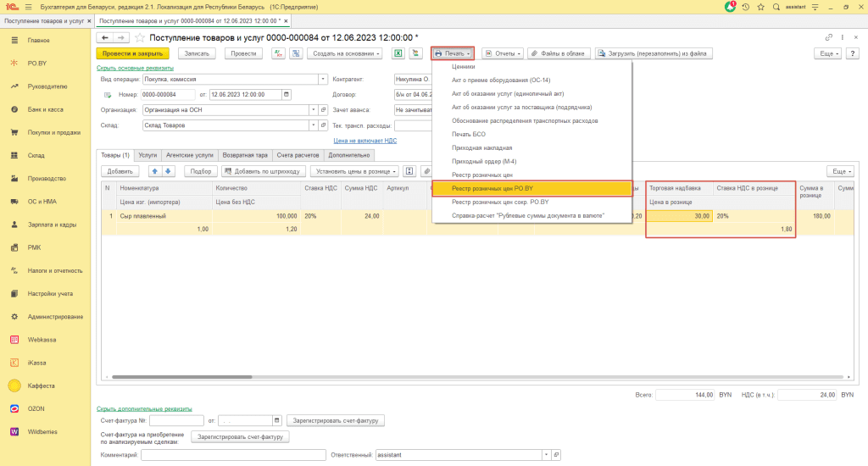Open the history icon in title bar
Image resolution: width=868 pixels, height=466 pixels.
tap(745, 6)
